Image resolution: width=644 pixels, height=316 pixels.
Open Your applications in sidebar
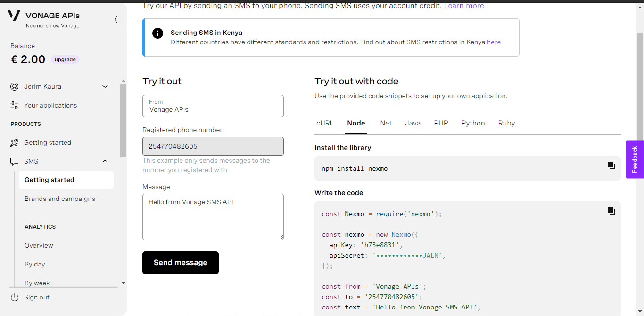50,106
